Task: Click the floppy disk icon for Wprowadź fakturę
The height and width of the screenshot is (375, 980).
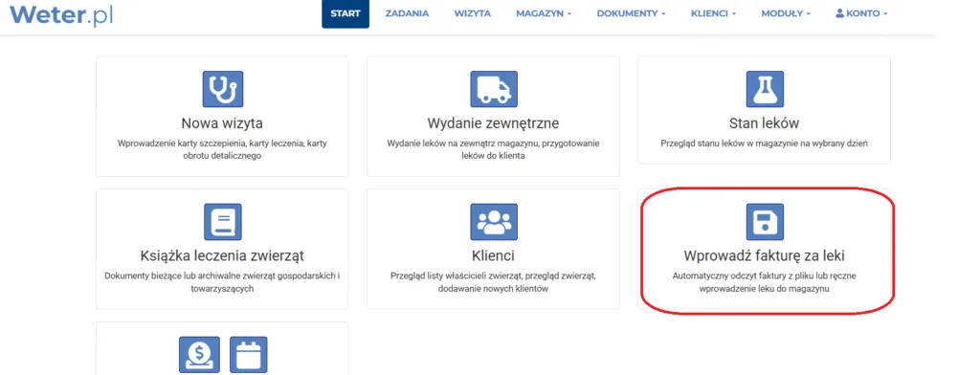Action: (765, 222)
